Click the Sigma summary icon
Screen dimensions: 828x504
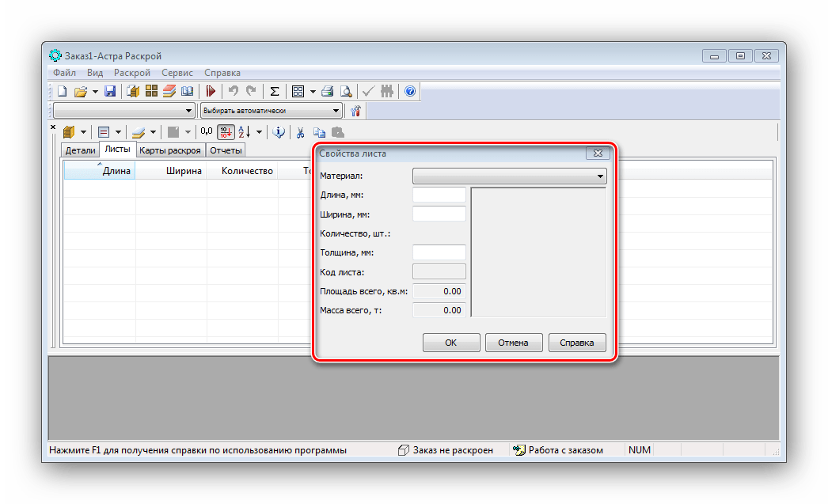pos(275,91)
